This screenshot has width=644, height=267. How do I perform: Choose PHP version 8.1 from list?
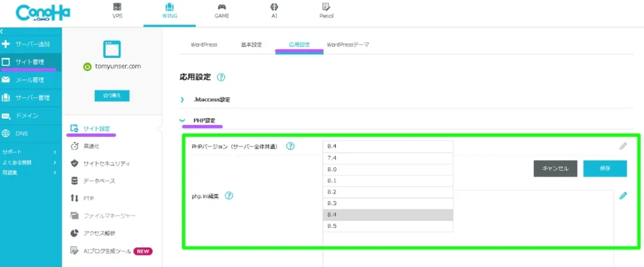(x=387, y=181)
